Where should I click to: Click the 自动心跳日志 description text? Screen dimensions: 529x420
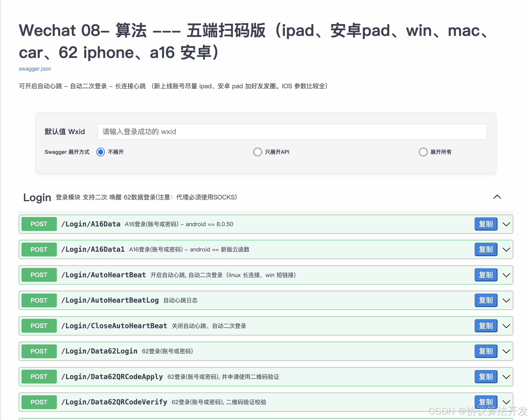coord(180,300)
